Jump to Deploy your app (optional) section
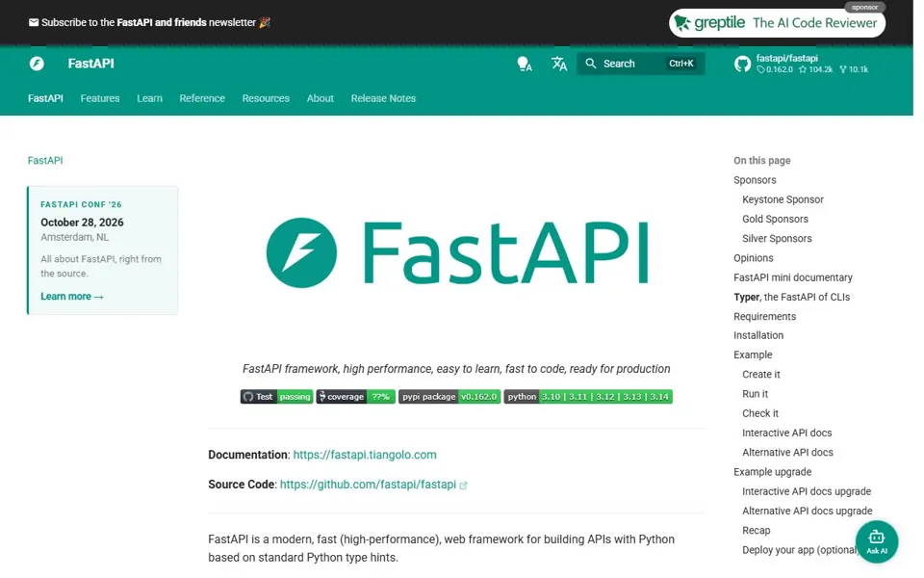This screenshot has width=924, height=578. (x=799, y=549)
